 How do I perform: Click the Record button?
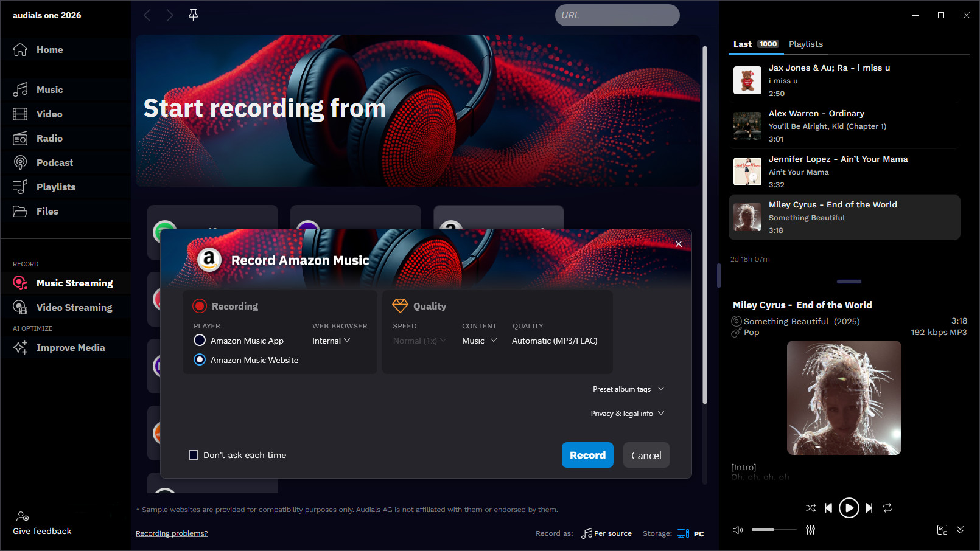(587, 455)
